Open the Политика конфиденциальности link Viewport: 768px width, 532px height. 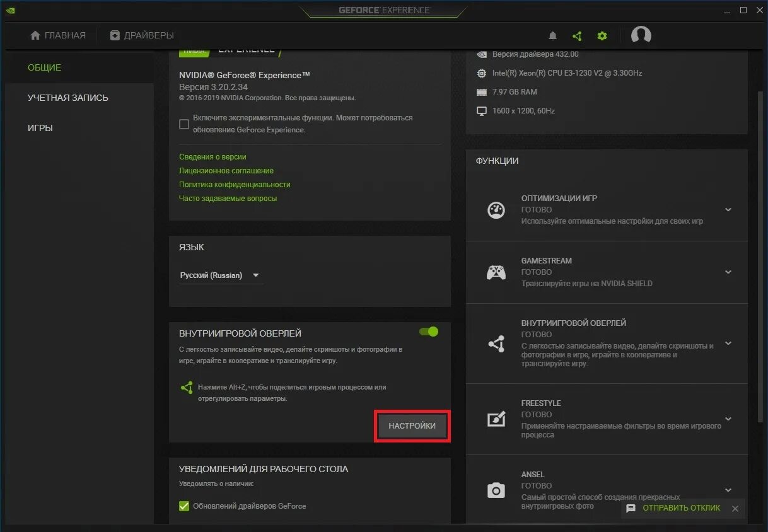235,185
